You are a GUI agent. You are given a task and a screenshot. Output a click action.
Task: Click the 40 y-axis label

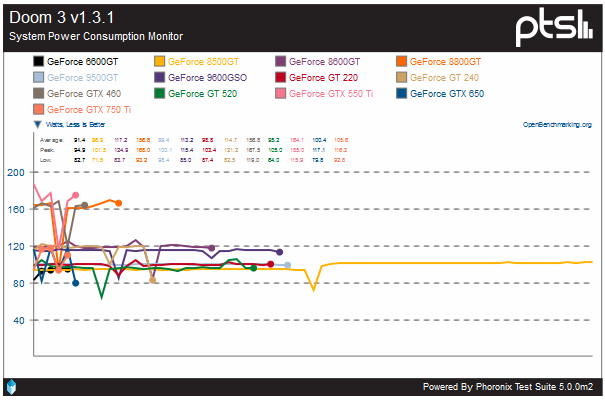pyautogui.click(x=19, y=321)
